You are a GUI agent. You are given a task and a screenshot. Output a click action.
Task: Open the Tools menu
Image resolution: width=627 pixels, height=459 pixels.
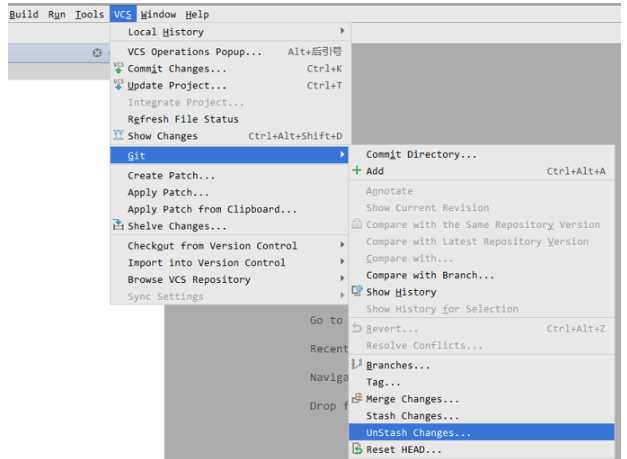[x=90, y=14]
